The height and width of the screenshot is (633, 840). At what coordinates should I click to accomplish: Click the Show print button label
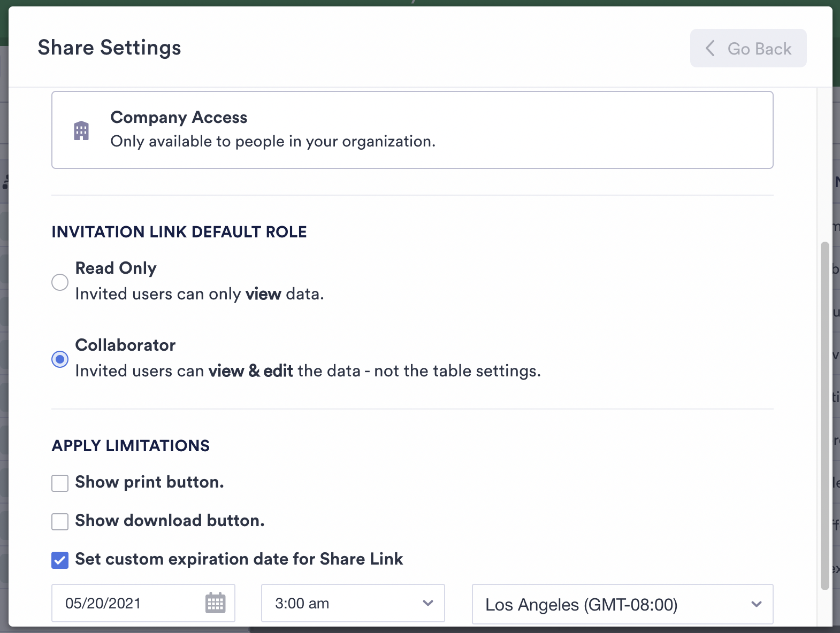coord(149,482)
